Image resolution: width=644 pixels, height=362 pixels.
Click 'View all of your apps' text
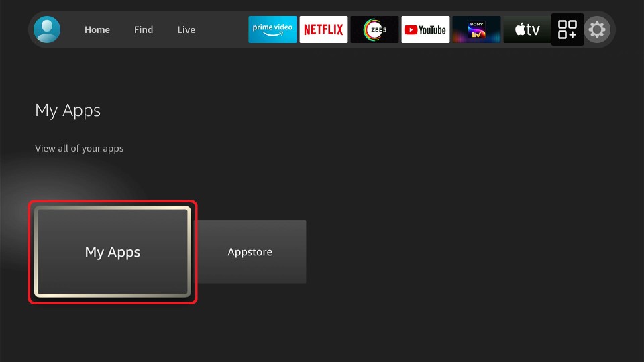[x=79, y=149]
